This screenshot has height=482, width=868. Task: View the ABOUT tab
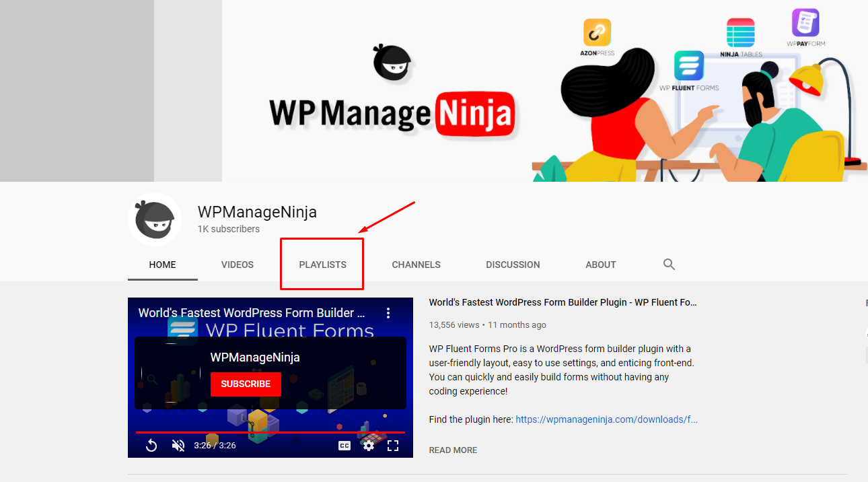[601, 265]
